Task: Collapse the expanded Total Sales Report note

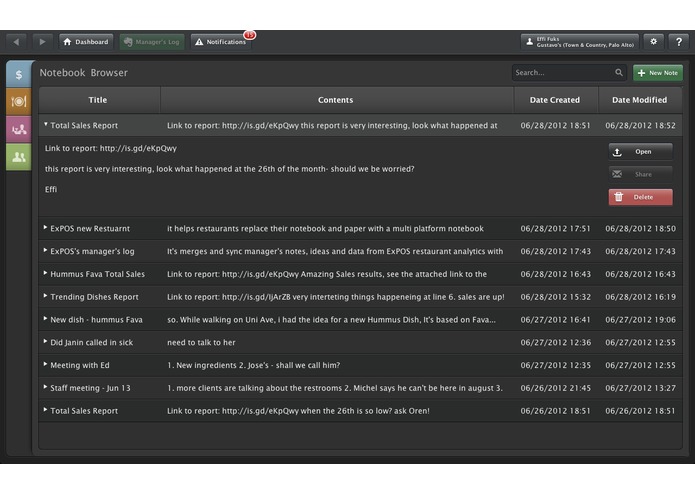Action: point(46,124)
